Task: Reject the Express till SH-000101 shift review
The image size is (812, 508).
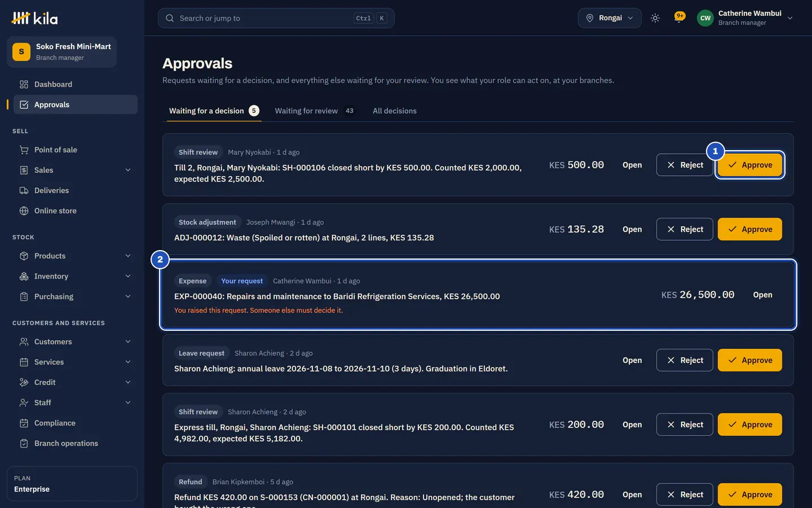Action: [685, 424]
